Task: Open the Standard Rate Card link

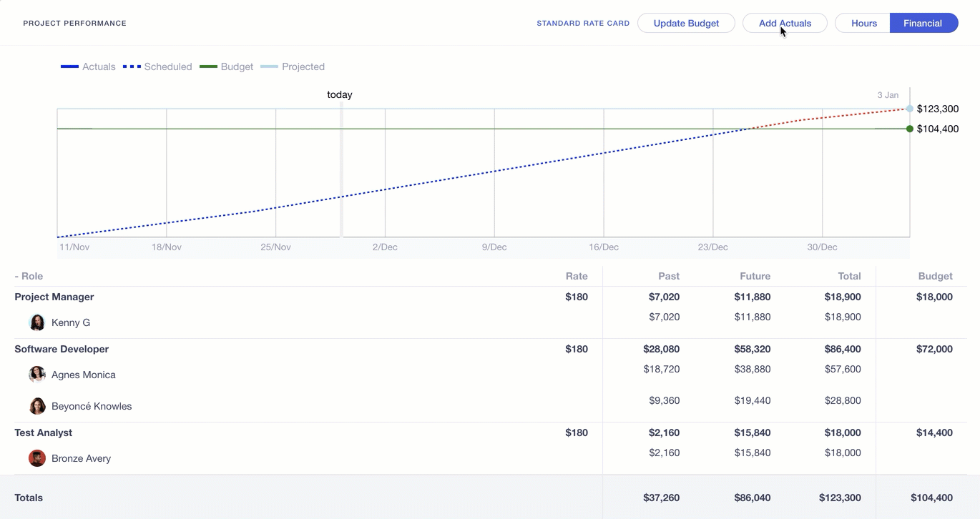Action: click(583, 24)
